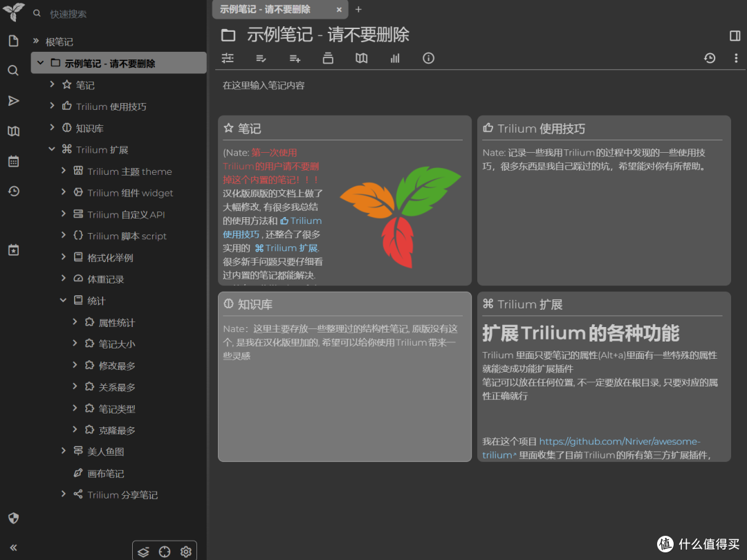Select Trilium 分享笔记 in the tree
The width and height of the screenshot is (747, 560).
tap(122, 495)
